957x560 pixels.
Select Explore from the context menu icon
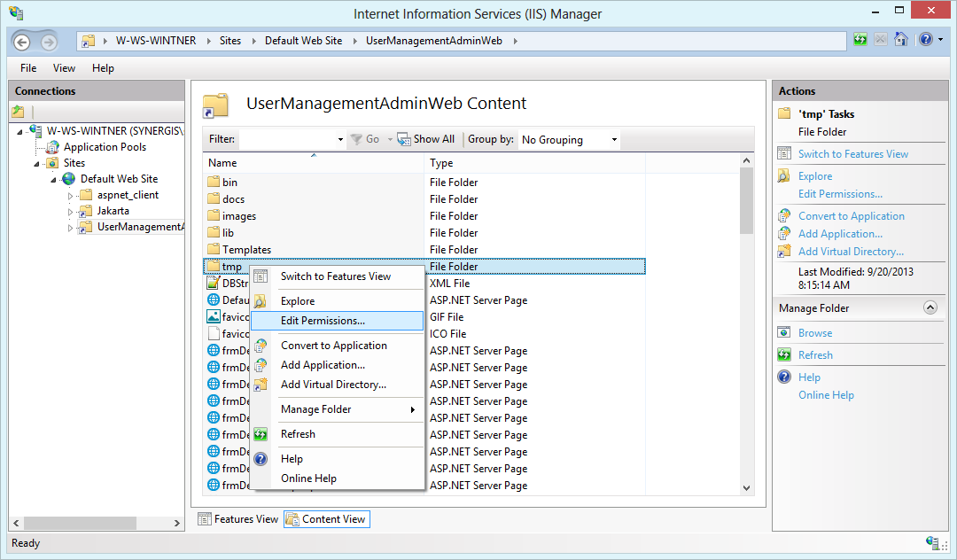click(x=260, y=299)
